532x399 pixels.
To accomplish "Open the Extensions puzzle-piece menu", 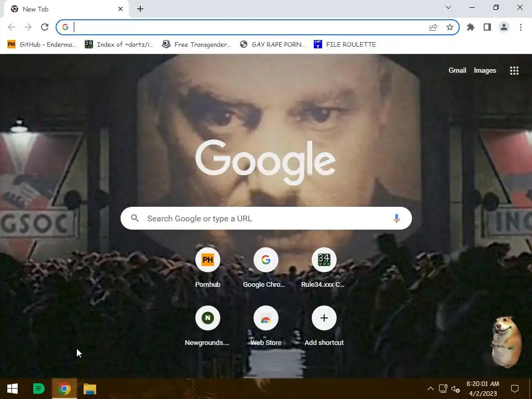I will tap(471, 27).
